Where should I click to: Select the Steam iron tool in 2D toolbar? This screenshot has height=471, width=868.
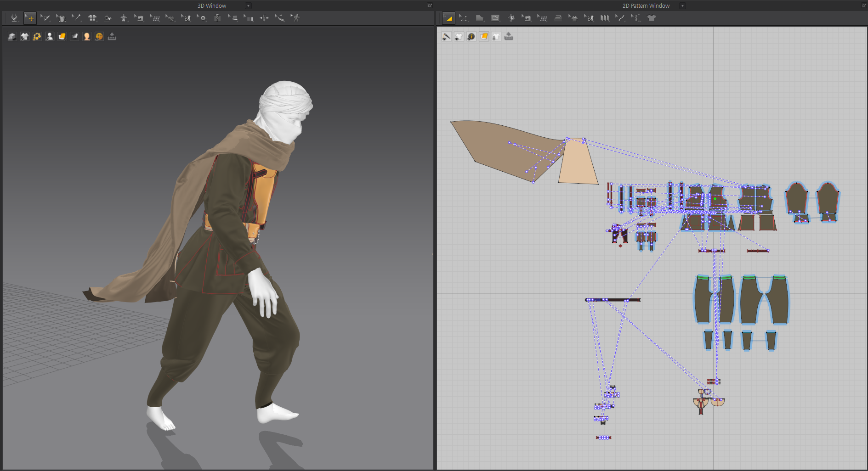[558, 18]
